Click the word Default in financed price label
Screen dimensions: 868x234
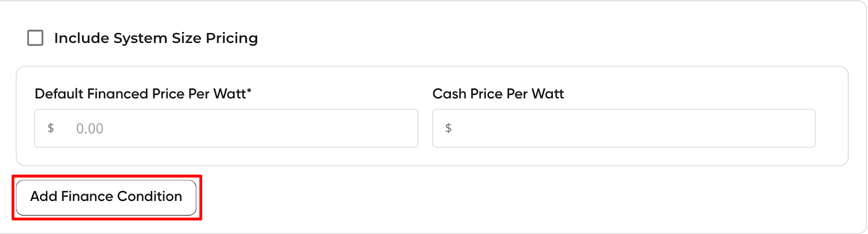coord(59,94)
